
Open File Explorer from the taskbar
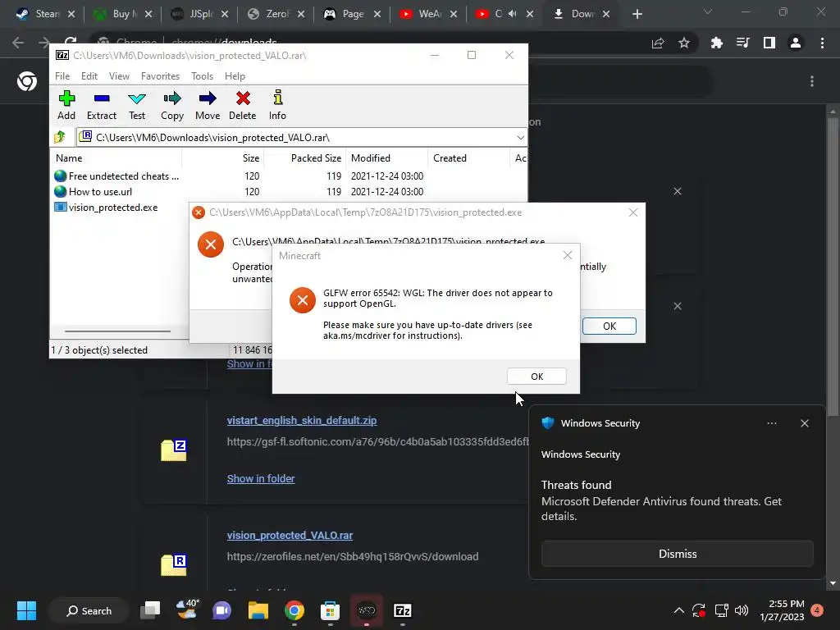tap(258, 610)
